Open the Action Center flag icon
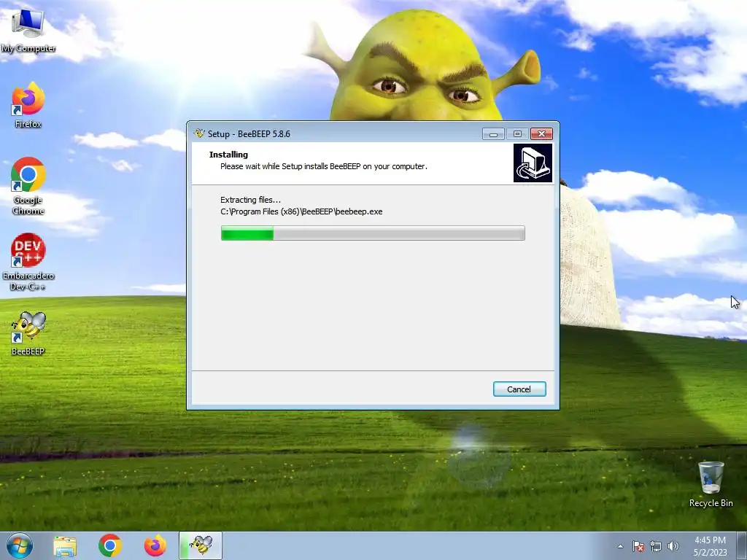747x560 pixels. coord(638,546)
